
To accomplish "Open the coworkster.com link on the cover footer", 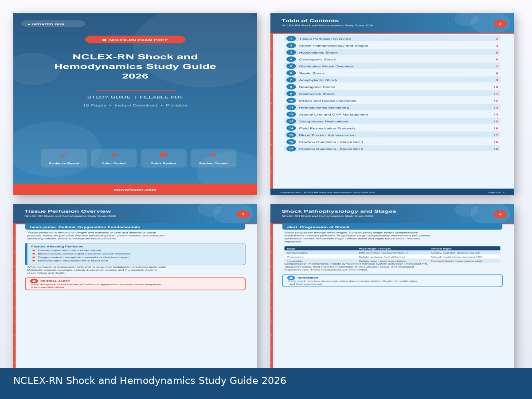I will pos(135,189).
